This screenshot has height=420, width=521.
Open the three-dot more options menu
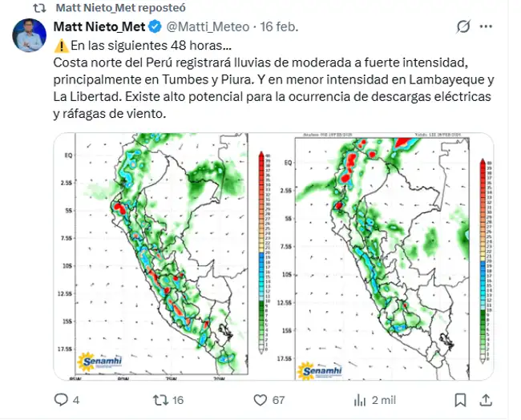(x=486, y=27)
